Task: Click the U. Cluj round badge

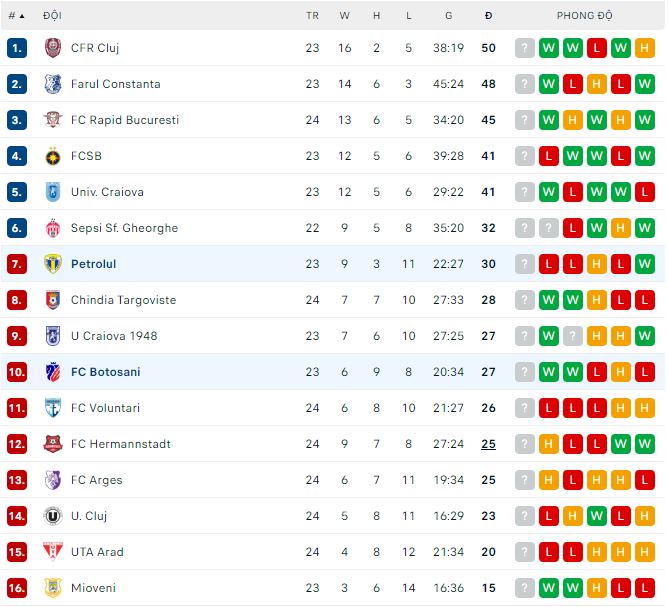Action: (53, 516)
